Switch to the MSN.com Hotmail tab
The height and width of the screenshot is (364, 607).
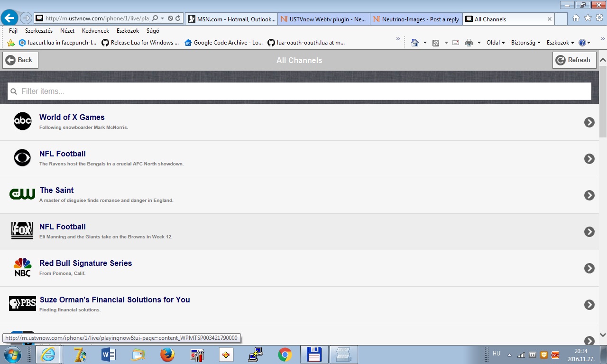pos(231,19)
